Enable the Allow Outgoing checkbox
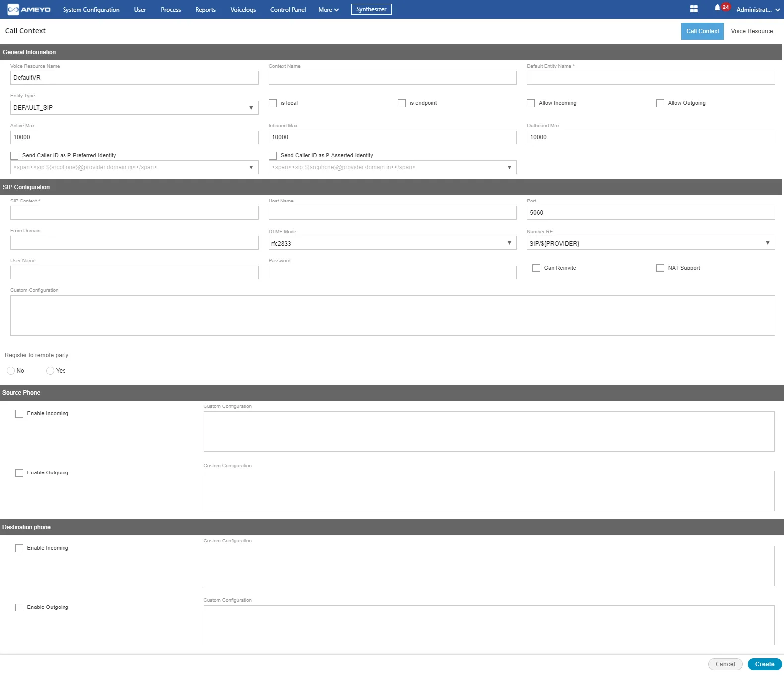 click(x=660, y=103)
